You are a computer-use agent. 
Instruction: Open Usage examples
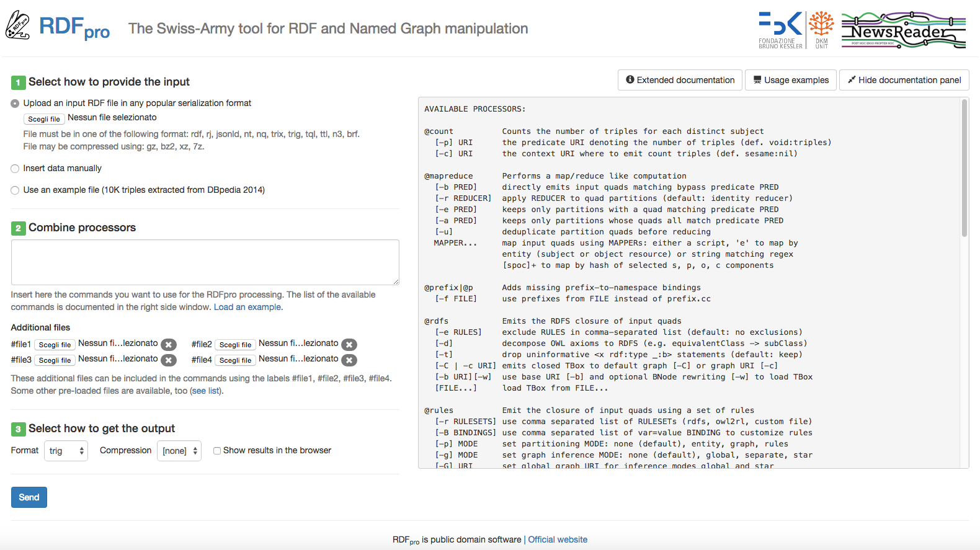pos(791,80)
